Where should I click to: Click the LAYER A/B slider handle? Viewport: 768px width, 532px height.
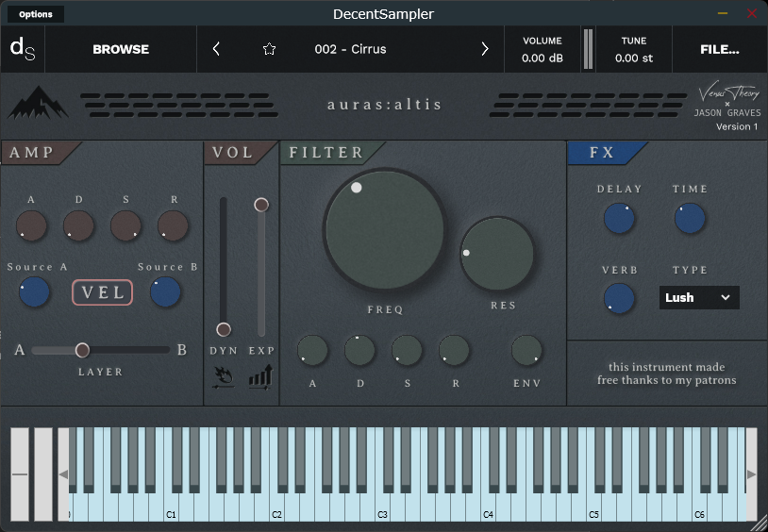pyautogui.click(x=82, y=350)
